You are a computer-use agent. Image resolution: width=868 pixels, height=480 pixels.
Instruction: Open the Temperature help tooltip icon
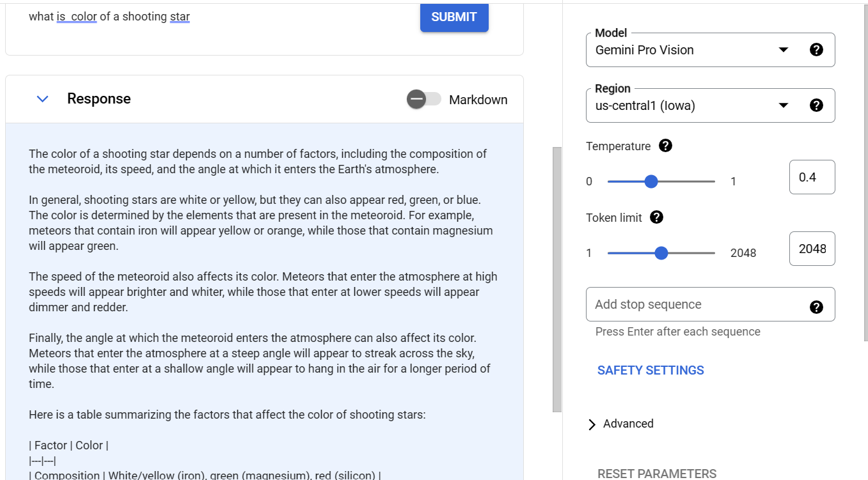click(x=665, y=146)
